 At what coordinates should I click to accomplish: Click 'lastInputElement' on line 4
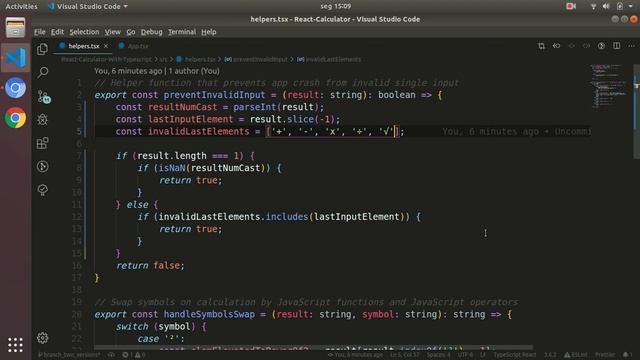coord(190,119)
